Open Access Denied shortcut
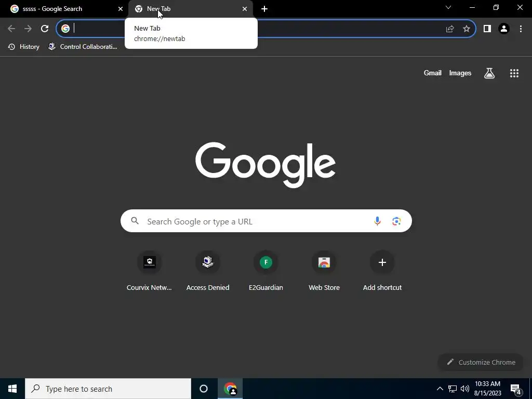Image resolution: width=532 pixels, height=399 pixels. 208,271
